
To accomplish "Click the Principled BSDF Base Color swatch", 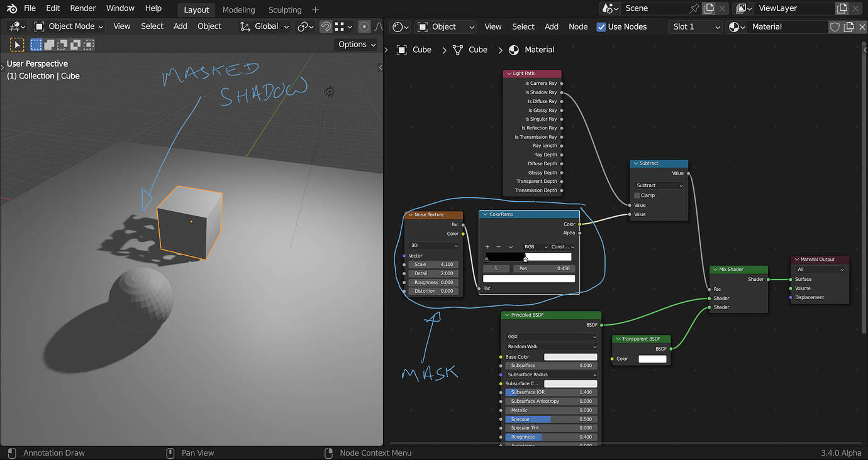I will tap(570, 357).
